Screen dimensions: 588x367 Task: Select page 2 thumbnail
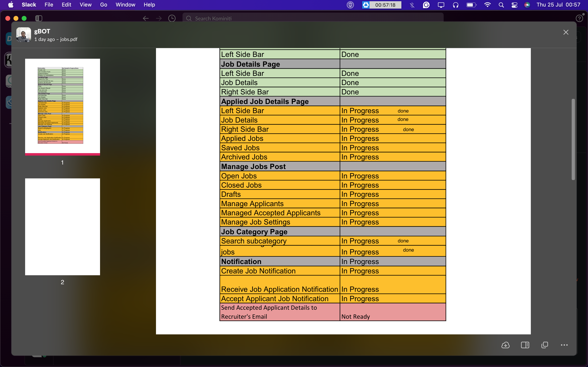pos(62,227)
